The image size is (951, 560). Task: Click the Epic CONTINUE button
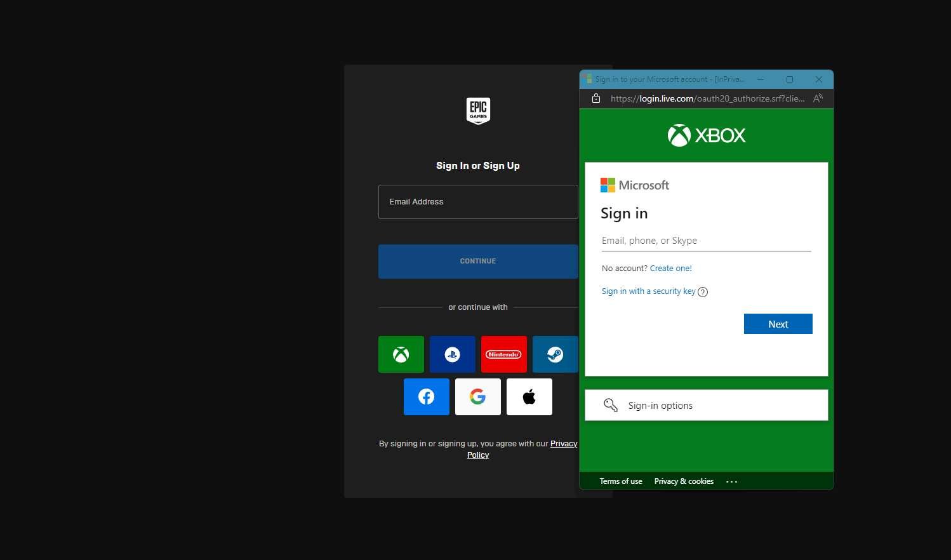(478, 262)
